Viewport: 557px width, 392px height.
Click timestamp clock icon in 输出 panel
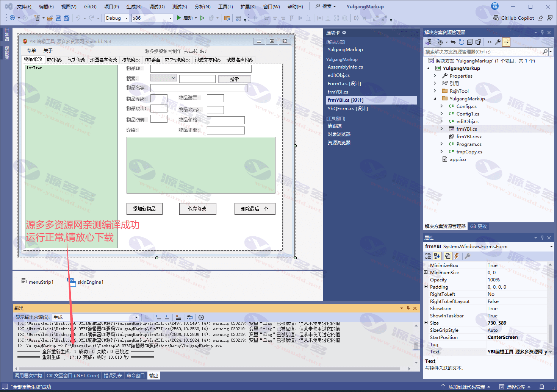point(201,317)
